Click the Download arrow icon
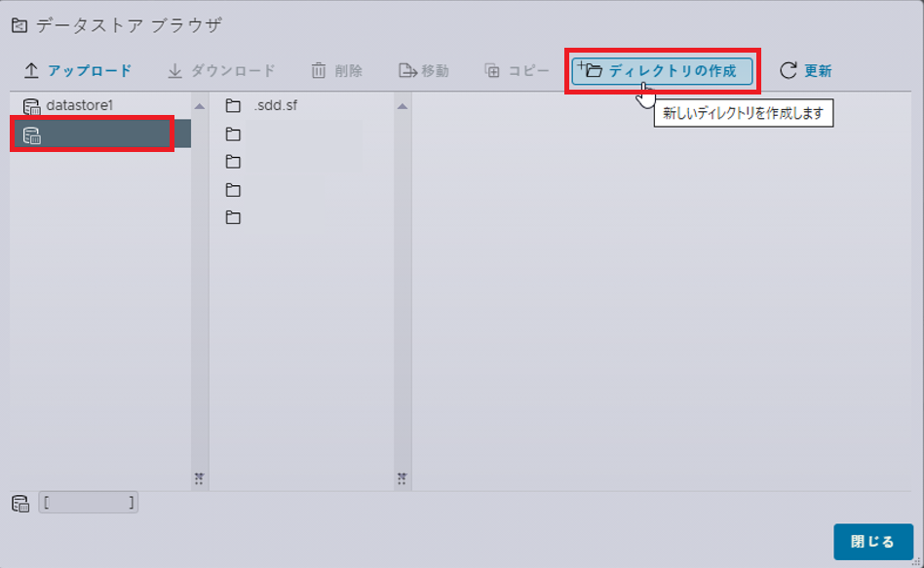The height and width of the screenshot is (568, 924). click(174, 71)
